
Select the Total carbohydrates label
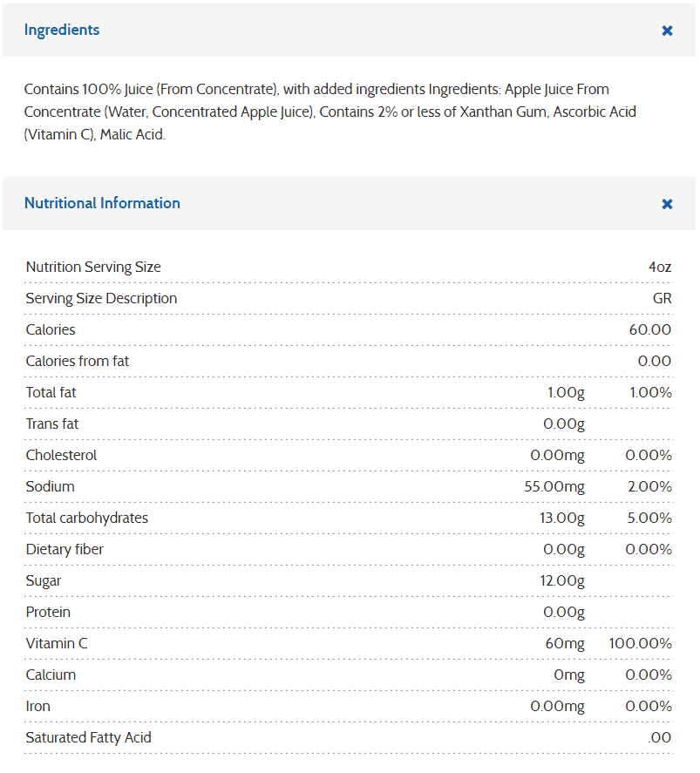(87, 518)
